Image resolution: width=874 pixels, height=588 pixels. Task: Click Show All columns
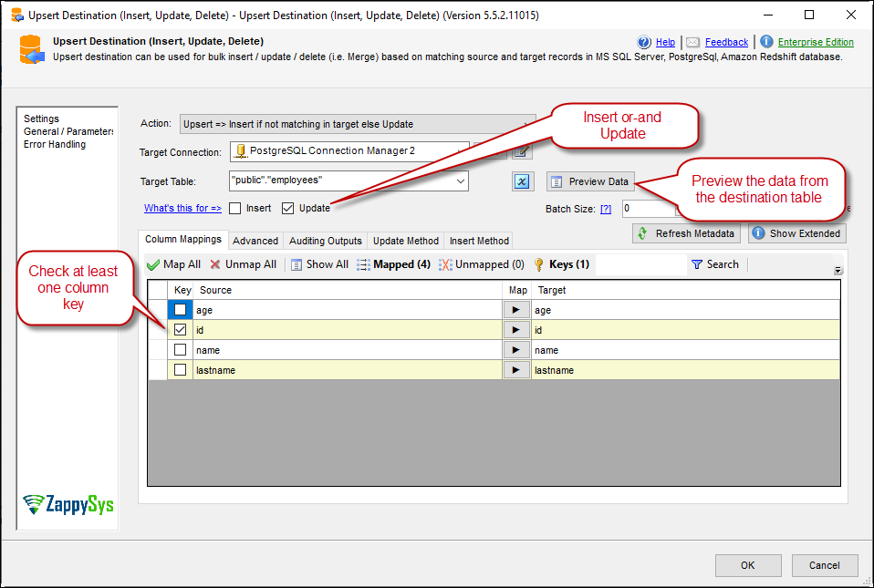click(320, 264)
